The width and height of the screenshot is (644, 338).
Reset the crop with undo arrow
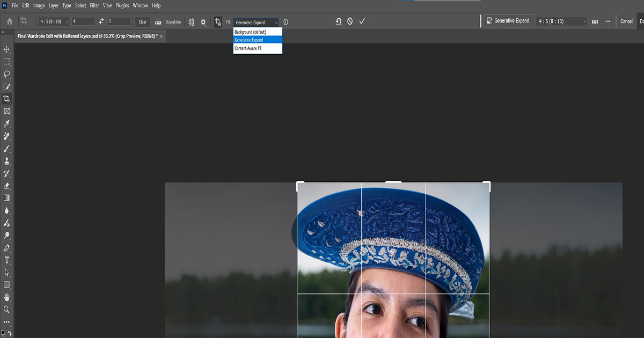pyautogui.click(x=339, y=21)
